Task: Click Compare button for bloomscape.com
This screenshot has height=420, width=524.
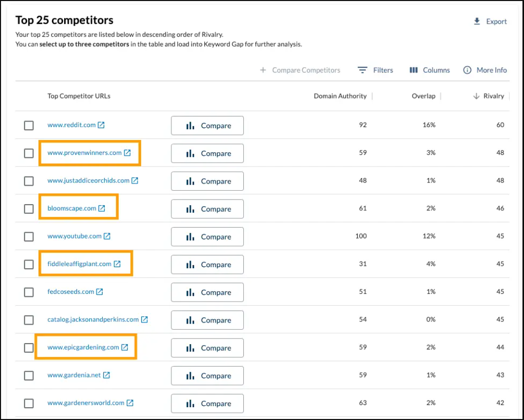Action: [207, 209]
